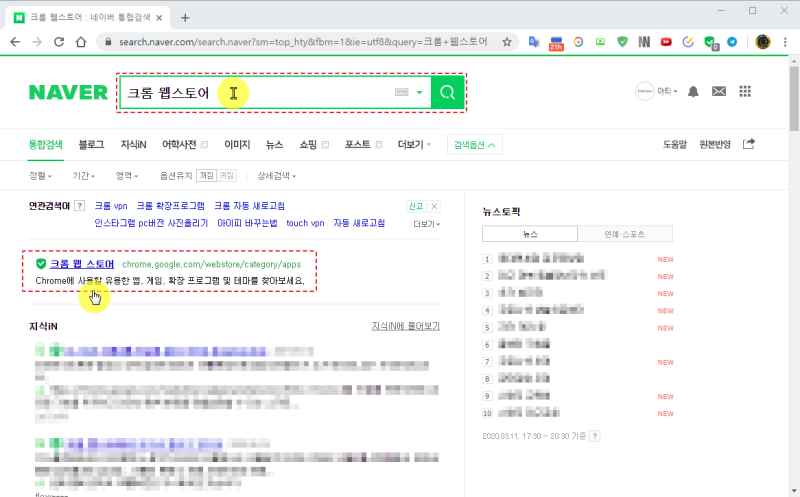This screenshot has height=497, width=800.
Task: Click the browser forward arrow
Action: 37,42
